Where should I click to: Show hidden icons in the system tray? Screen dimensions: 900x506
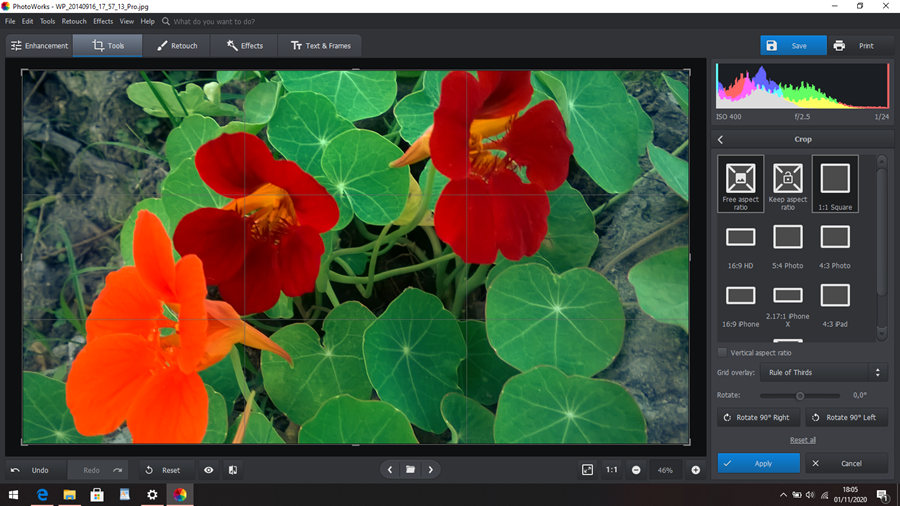(783, 495)
